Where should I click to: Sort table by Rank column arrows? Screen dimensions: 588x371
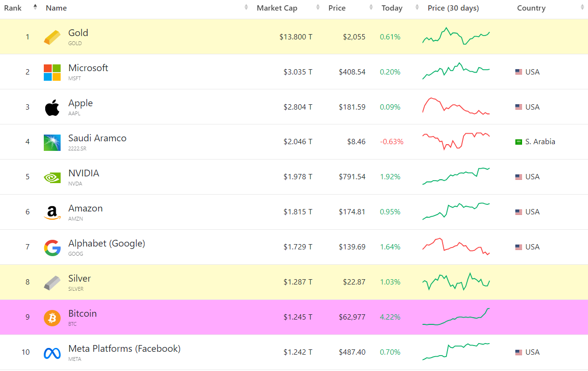tap(35, 7)
